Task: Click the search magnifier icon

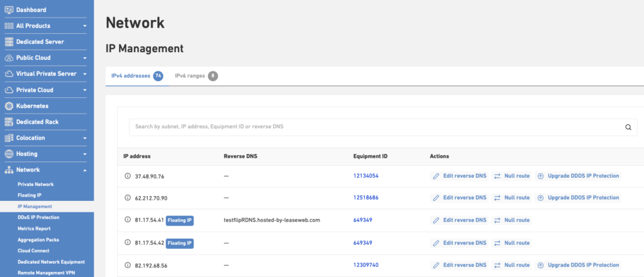Action: tap(627, 127)
